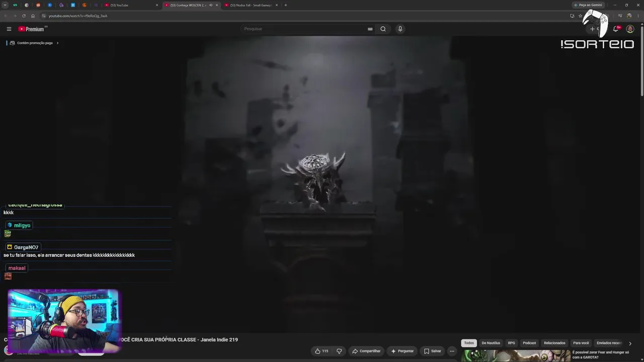Select the 'Para você' filter chip
The height and width of the screenshot is (362, 644).
coord(581,343)
